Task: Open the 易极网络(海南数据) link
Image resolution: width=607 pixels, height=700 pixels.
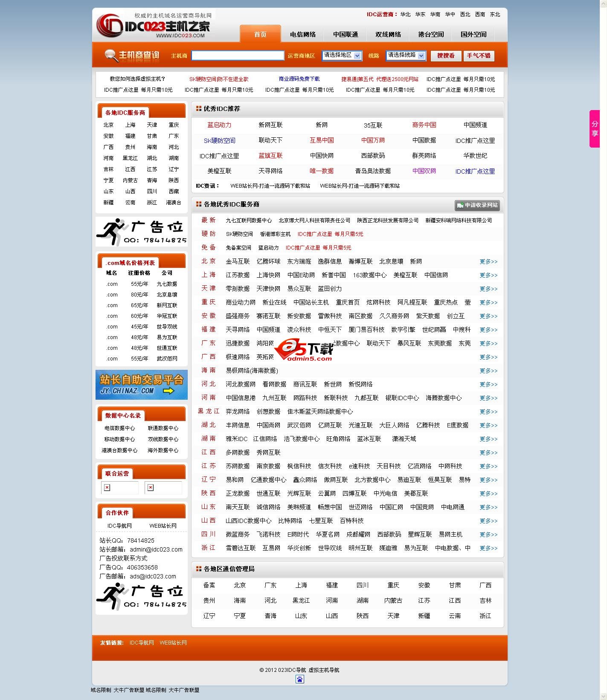Action: [x=252, y=371]
